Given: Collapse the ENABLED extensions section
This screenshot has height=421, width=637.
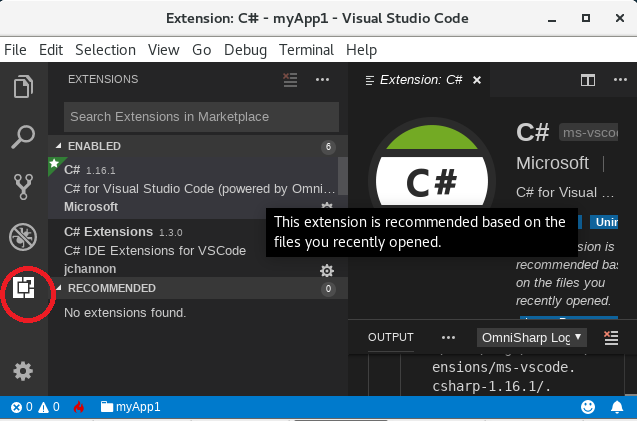Looking at the screenshot, I should (x=59, y=147).
